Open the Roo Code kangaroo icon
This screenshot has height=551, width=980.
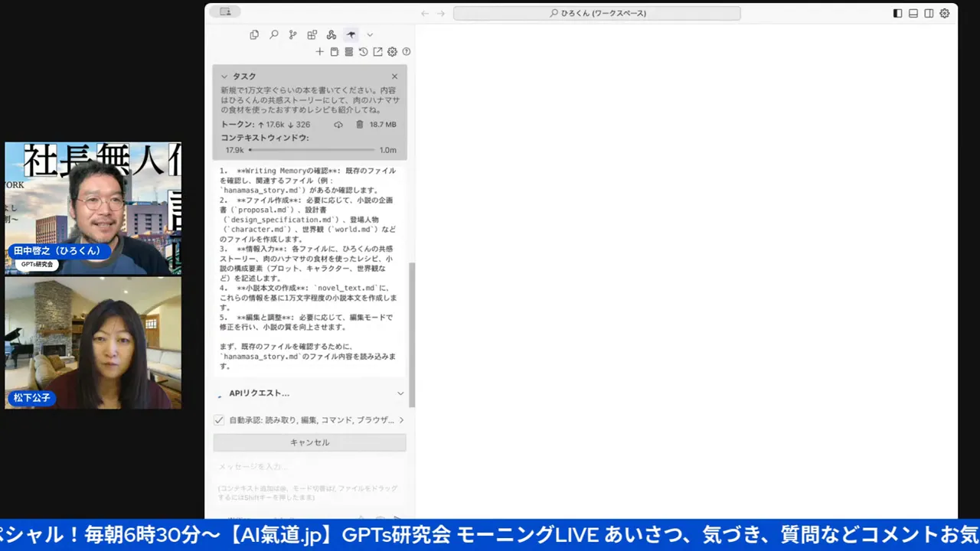click(x=351, y=34)
